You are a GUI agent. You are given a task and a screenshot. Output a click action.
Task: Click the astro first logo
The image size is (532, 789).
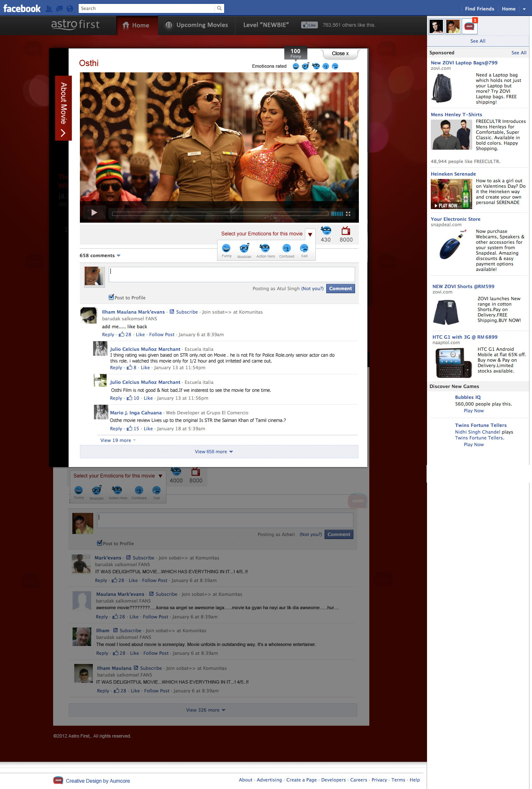point(75,25)
